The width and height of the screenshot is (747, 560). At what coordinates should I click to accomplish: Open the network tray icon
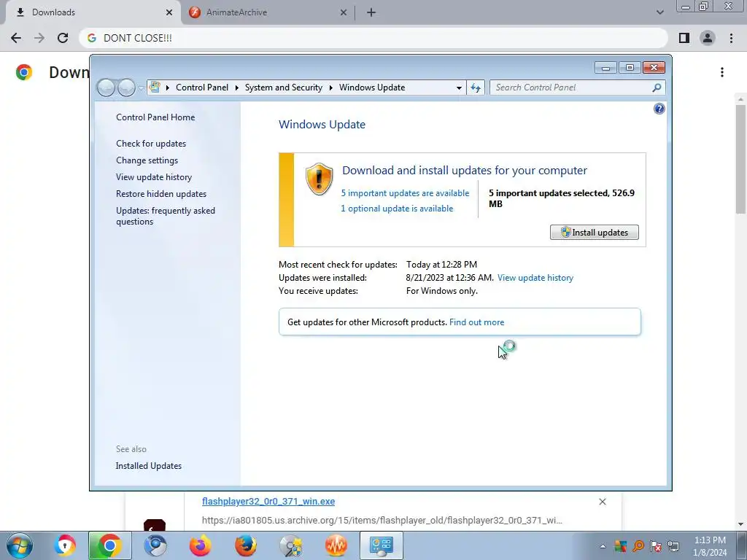[673, 546]
